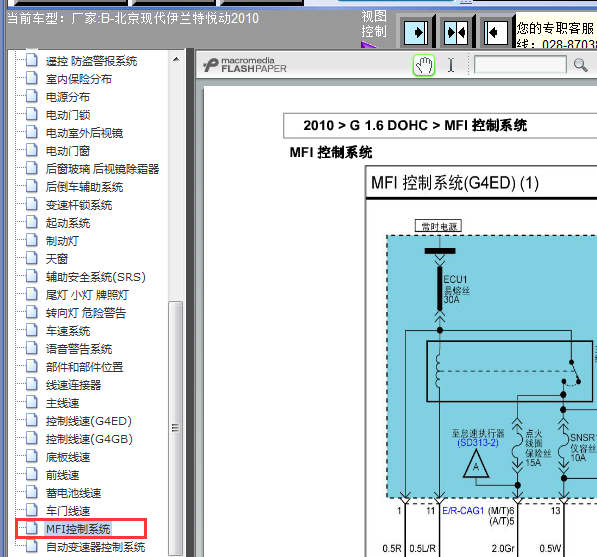Select the FlashPaper hand pan tool
This screenshot has width=597, height=557.
[424, 65]
